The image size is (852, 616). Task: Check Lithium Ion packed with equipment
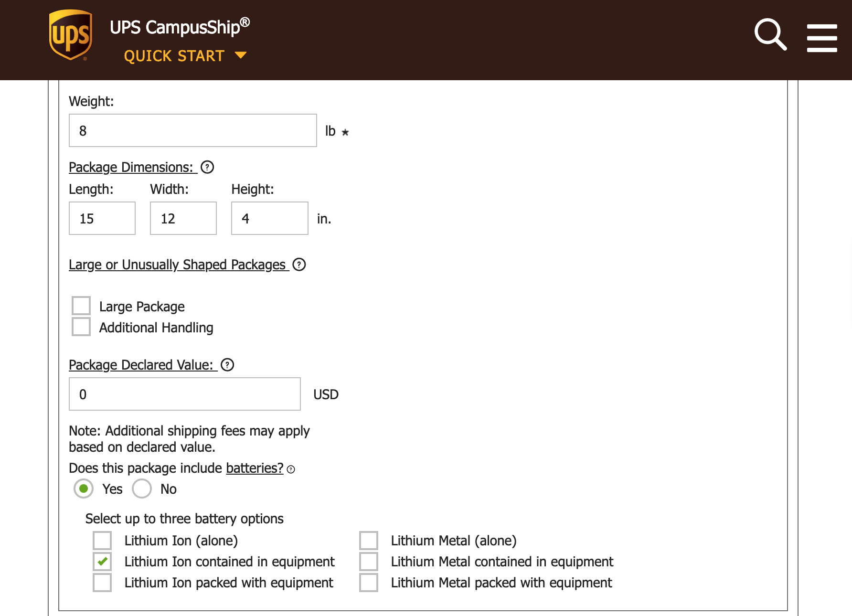click(102, 583)
